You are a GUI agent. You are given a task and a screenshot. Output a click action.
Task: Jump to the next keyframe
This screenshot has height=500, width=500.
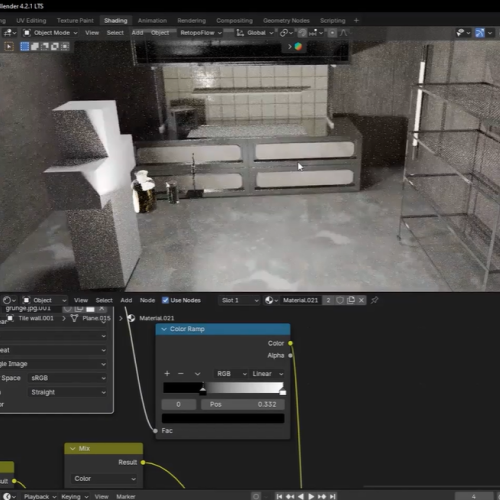[x=322, y=496]
